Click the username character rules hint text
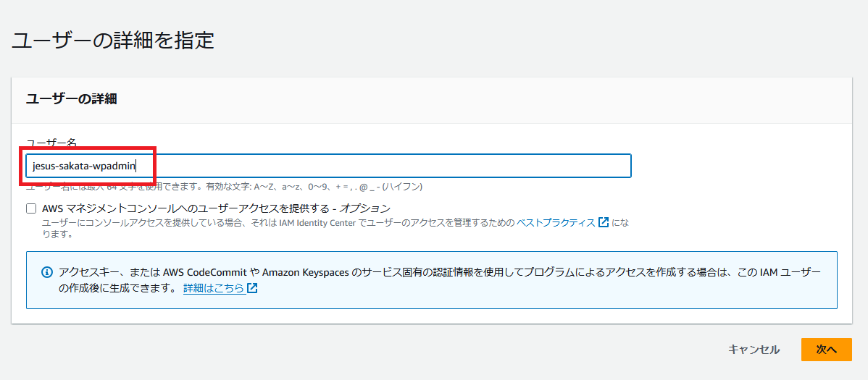The height and width of the screenshot is (380, 868). [225, 187]
